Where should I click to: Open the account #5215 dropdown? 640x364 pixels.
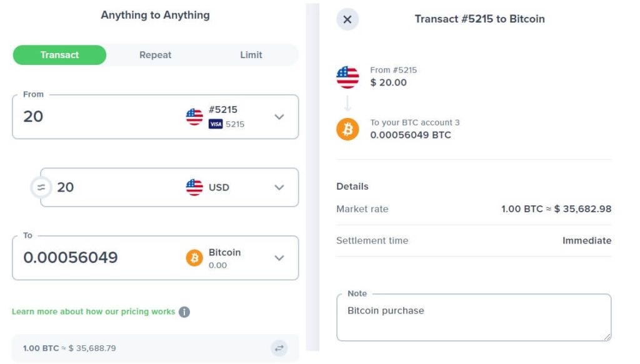[x=281, y=117]
